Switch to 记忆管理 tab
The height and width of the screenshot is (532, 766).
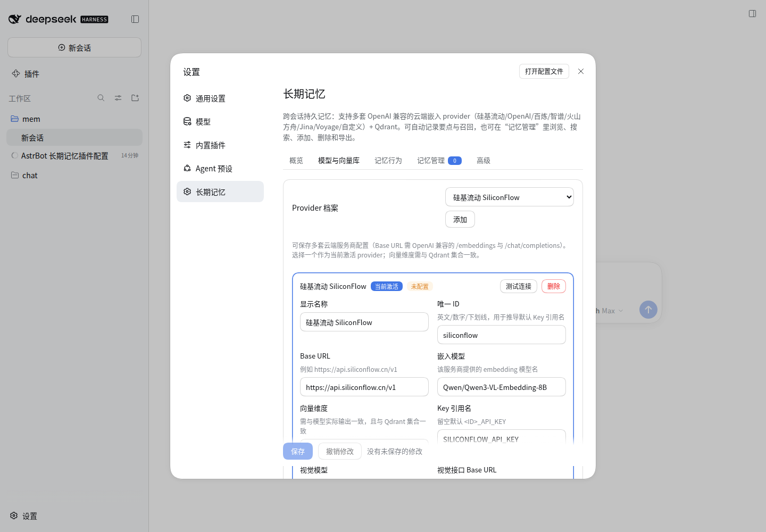coord(439,161)
